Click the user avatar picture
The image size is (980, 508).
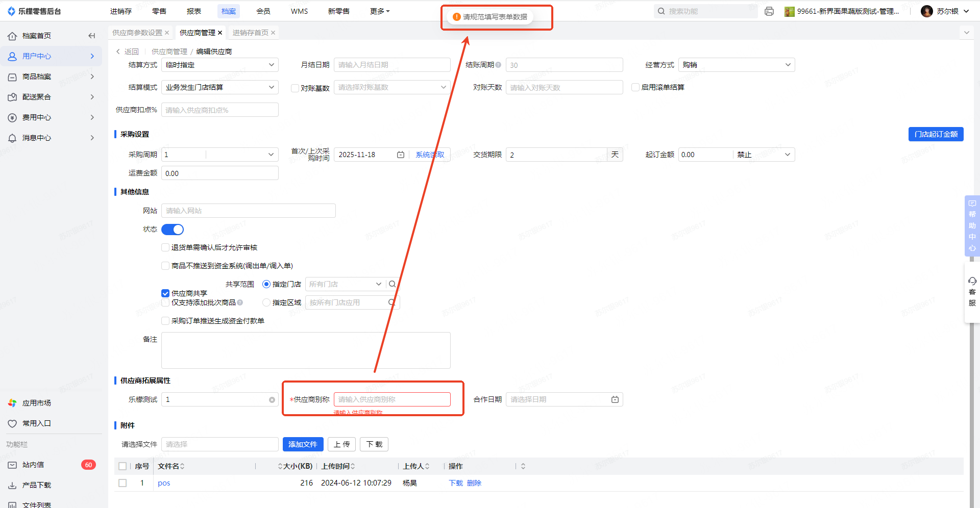[927, 11]
